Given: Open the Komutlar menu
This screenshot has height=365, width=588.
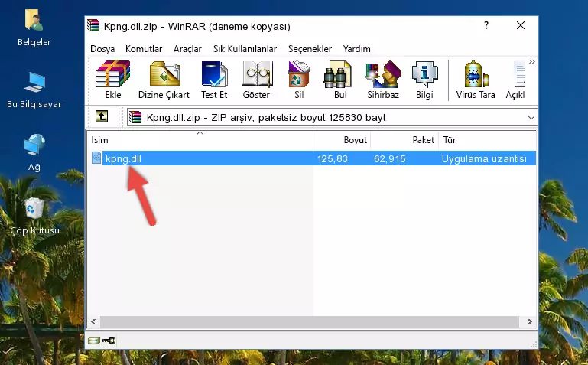Looking at the screenshot, I should pos(144,49).
